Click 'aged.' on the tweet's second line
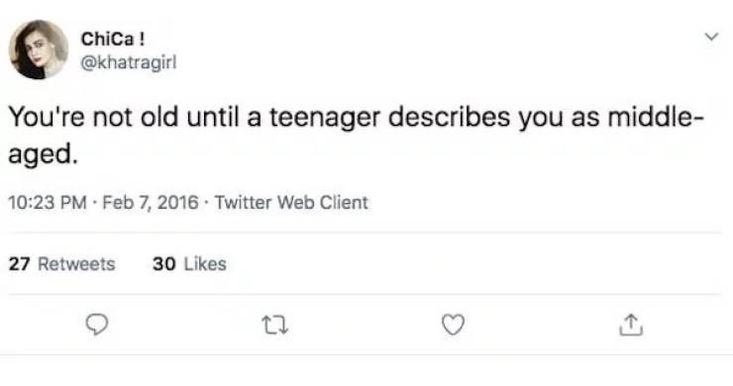The width and height of the screenshot is (733, 386). click(43, 155)
